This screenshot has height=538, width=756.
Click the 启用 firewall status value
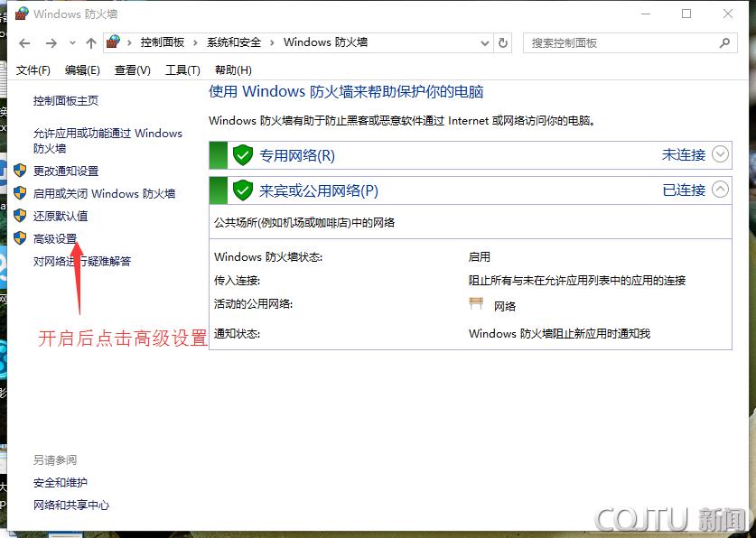click(x=480, y=257)
